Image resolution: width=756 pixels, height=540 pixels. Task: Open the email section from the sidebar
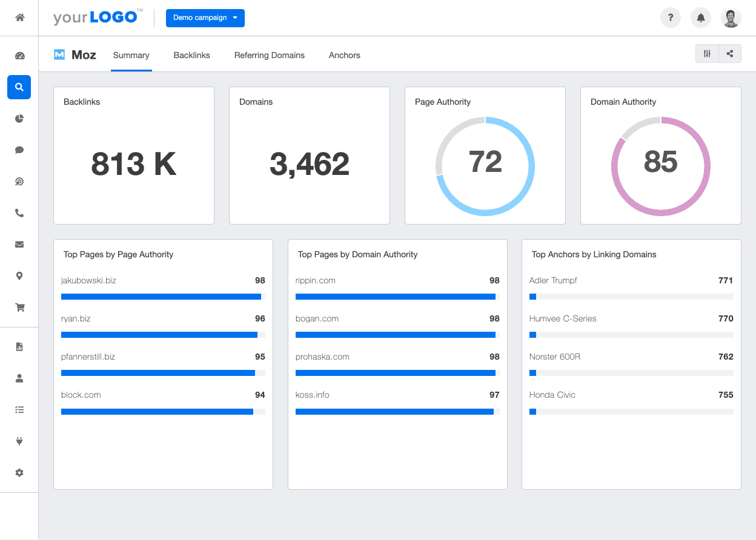pos(19,245)
